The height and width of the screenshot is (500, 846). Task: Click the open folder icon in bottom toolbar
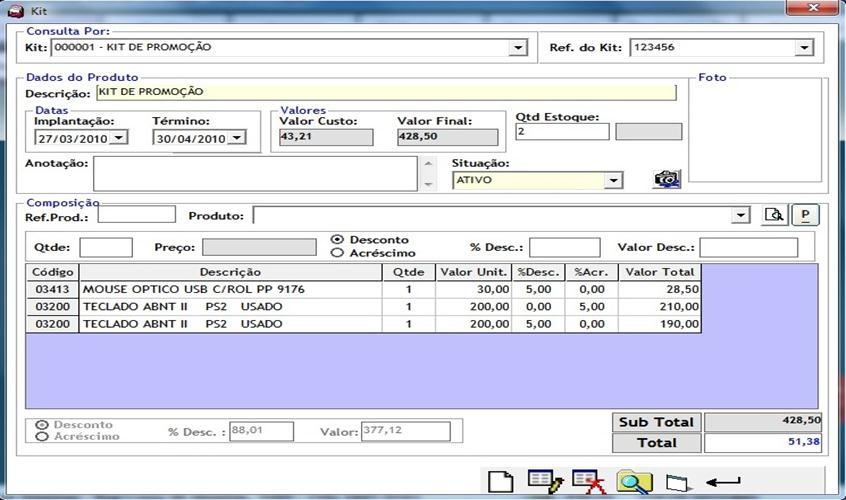click(678, 482)
